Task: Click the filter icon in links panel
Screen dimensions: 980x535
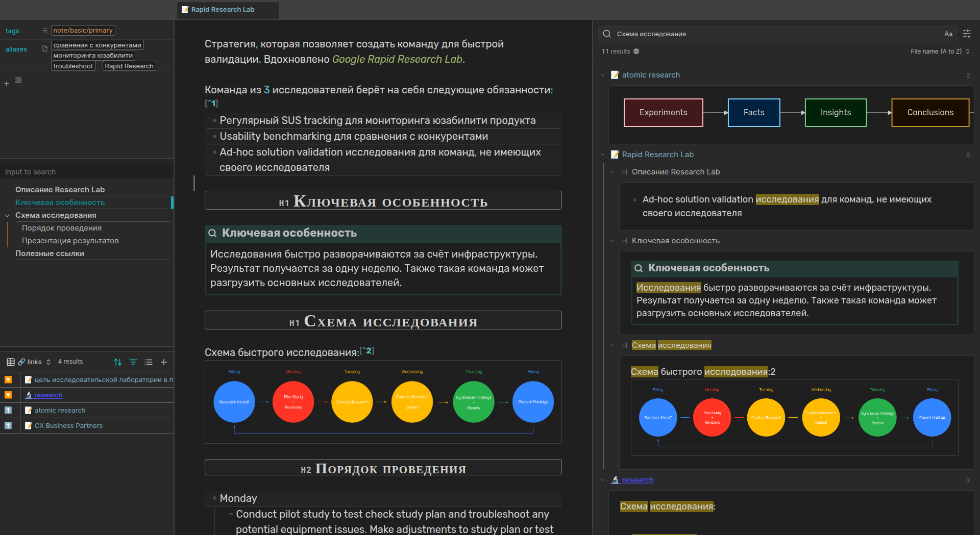Action: click(133, 362)
